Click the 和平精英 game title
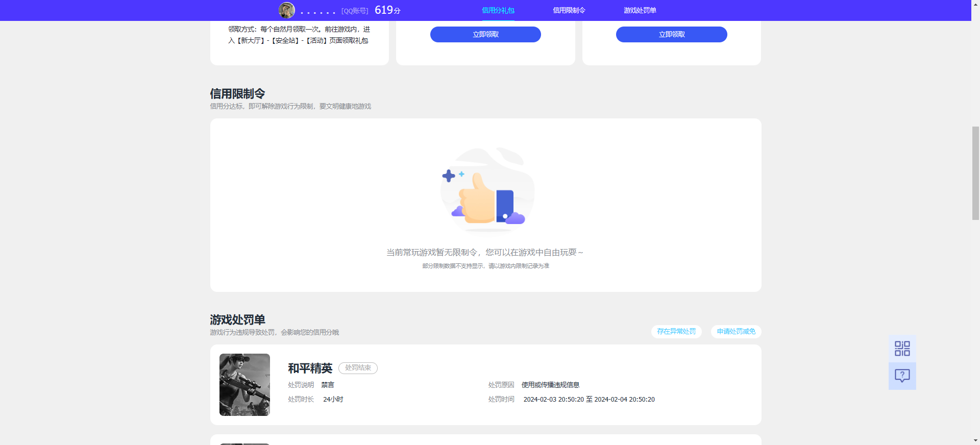 coord(310,368)
